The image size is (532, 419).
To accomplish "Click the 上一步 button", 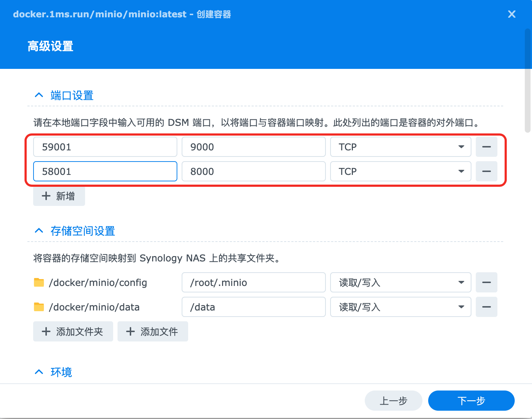I will tap(393, 401).
